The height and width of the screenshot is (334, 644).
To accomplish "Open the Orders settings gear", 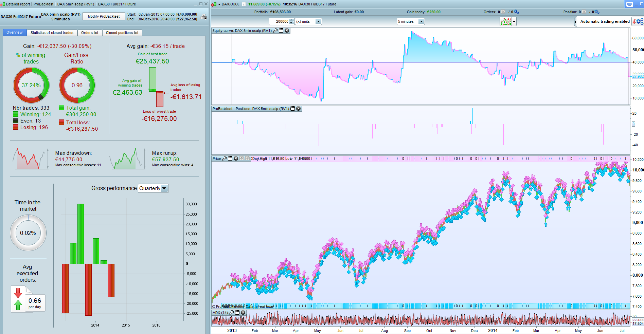I will [517, 12].
